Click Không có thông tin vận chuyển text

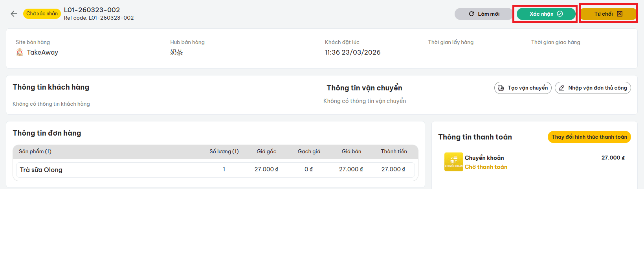pyautogui.click(x=365, y=101)
